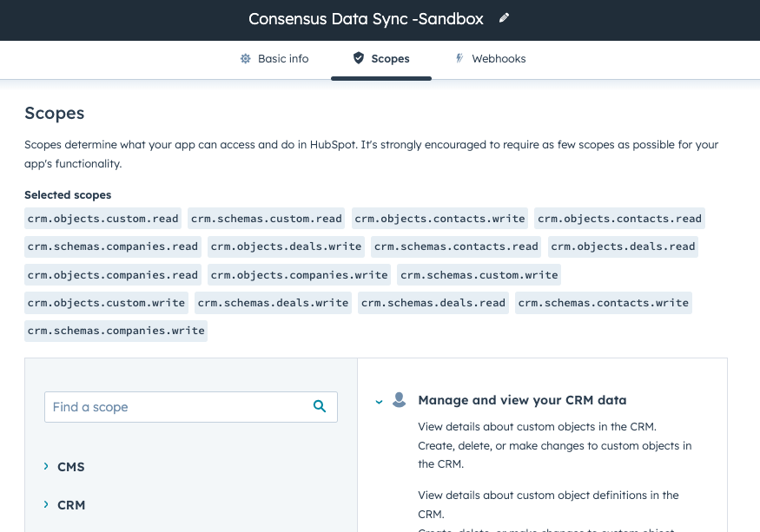This screenshot has height=532, width=760.
Task: Click the crm.objects.deals.write scope tag
Action: pos(286,246)
